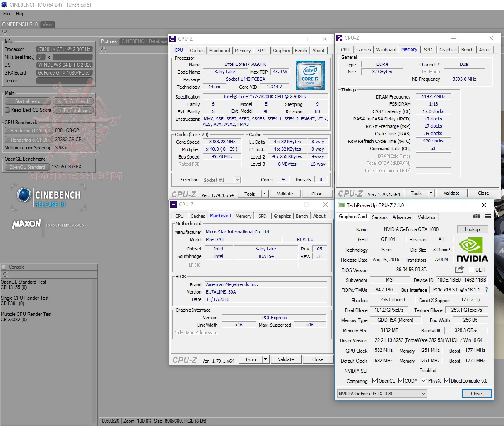Click the TechPowerUp icon in GPU-Z title bar

(x=341, y=205)
